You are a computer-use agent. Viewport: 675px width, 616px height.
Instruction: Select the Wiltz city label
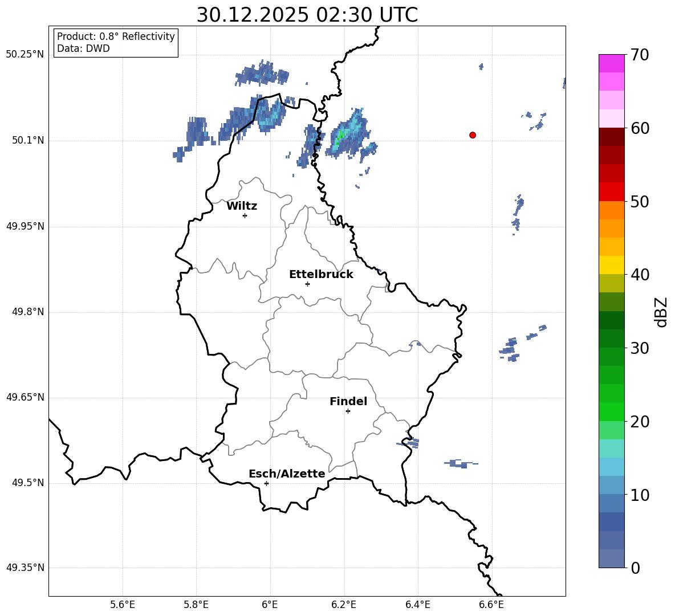[242, 206]
